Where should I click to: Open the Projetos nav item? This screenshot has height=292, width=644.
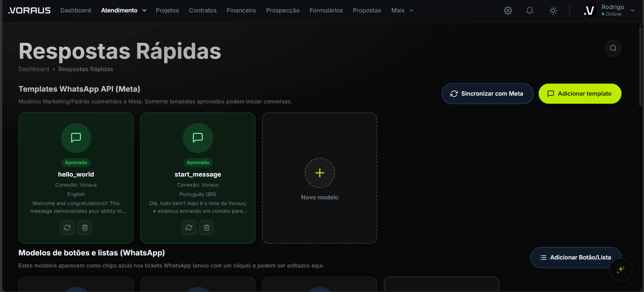coord(167,10)
